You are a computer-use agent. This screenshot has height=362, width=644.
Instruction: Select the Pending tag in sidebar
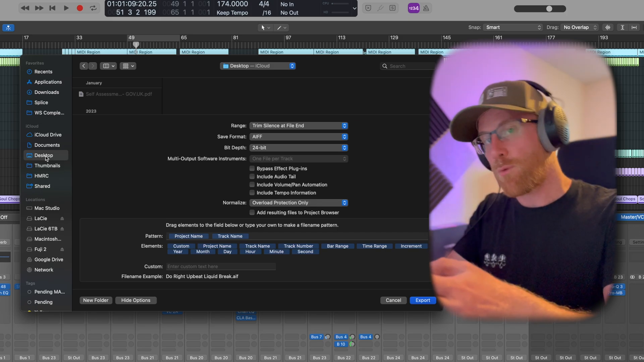click(43, 302)
